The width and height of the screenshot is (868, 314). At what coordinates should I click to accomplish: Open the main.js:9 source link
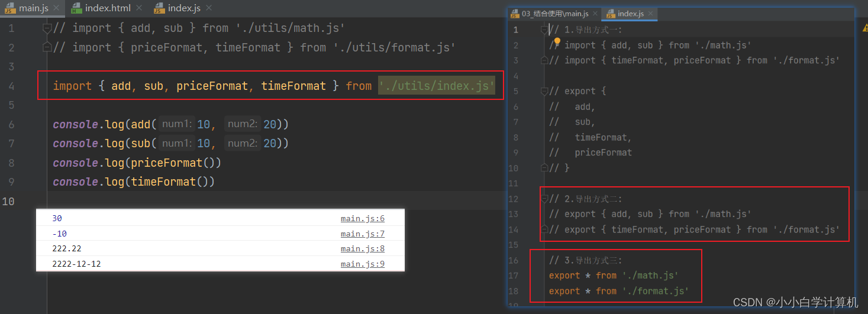363,264
